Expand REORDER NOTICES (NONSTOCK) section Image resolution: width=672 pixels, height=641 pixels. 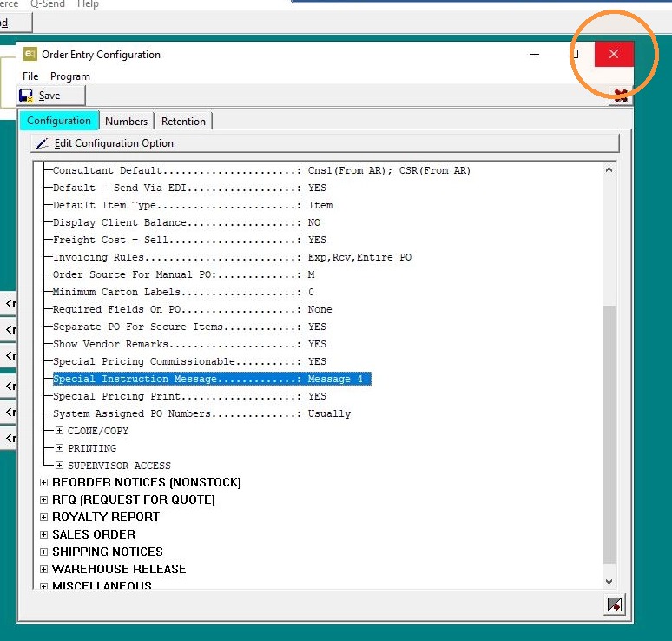click(43, 482)
